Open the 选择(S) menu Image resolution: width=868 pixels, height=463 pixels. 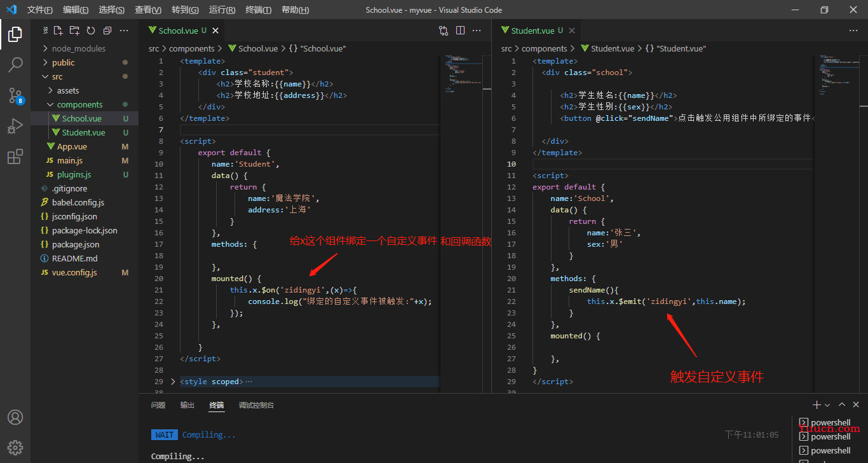click(x=112, y=10)
